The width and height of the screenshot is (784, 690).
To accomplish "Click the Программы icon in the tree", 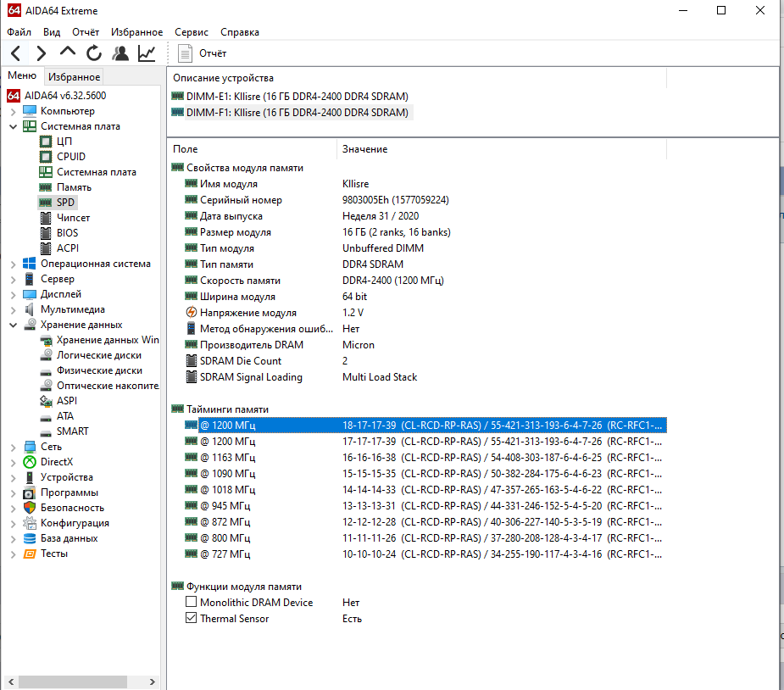I will pos(30,492).
